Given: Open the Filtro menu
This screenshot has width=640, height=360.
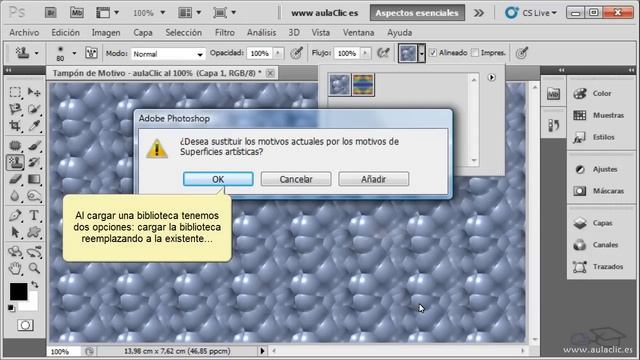Looking at the screenshot, I should 224,33.
